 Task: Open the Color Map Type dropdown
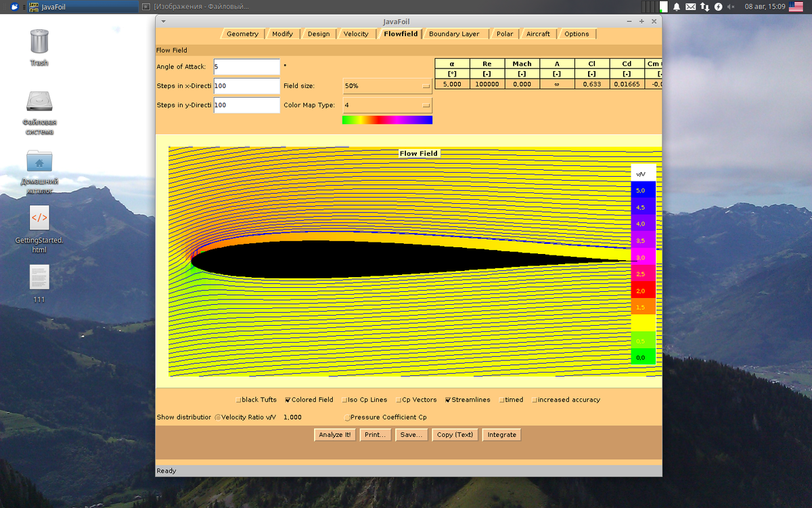point(387,106)
